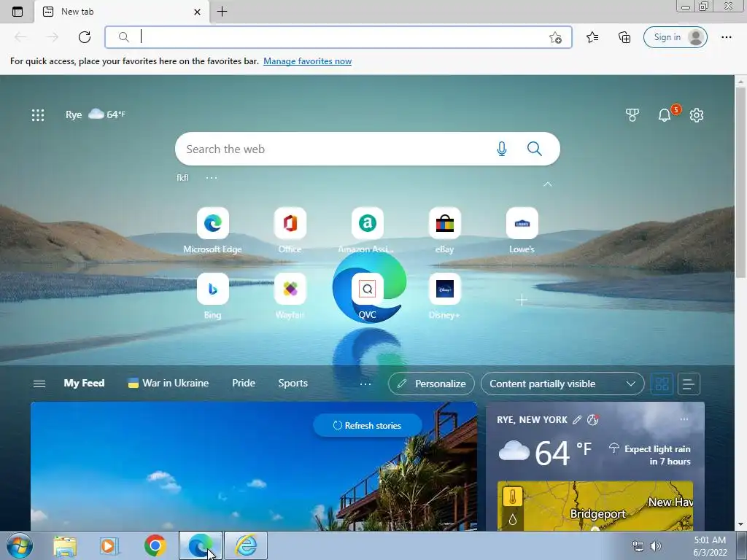
Task: Open more options beside fkfl recent search
Action: click(x=211, y=178)
